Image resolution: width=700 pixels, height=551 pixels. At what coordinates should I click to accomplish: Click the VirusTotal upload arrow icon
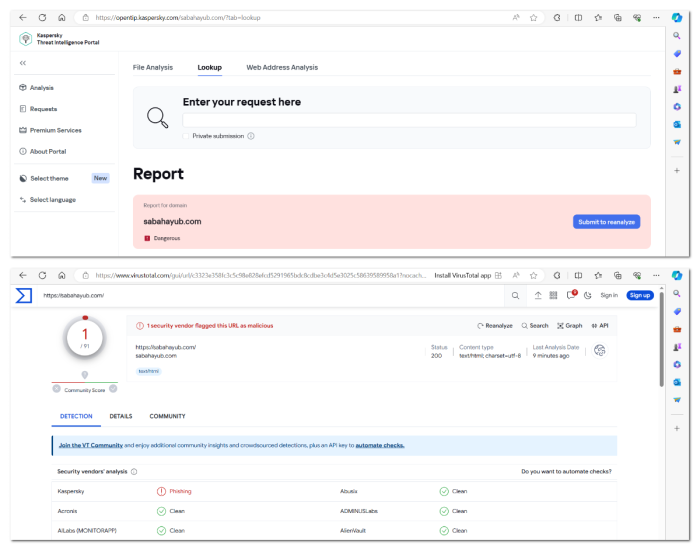click(537, 295)
